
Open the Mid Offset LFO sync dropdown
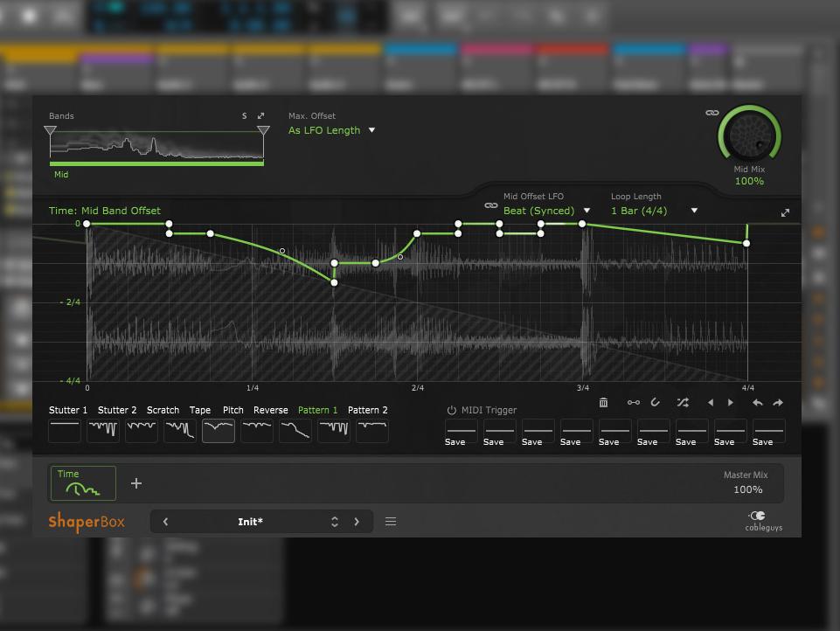(x=546, y=211)
